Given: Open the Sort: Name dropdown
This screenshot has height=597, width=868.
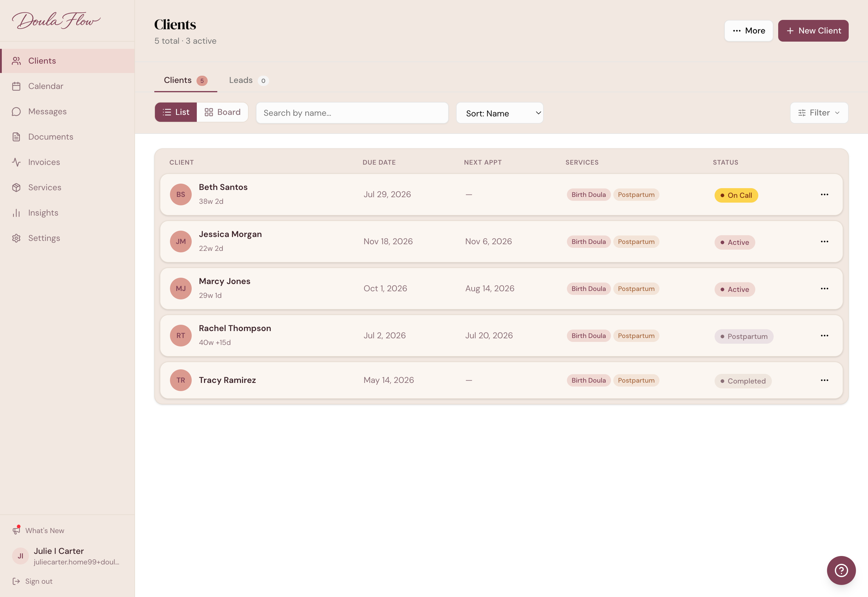Looking at the screenshot, I should 499,113.
